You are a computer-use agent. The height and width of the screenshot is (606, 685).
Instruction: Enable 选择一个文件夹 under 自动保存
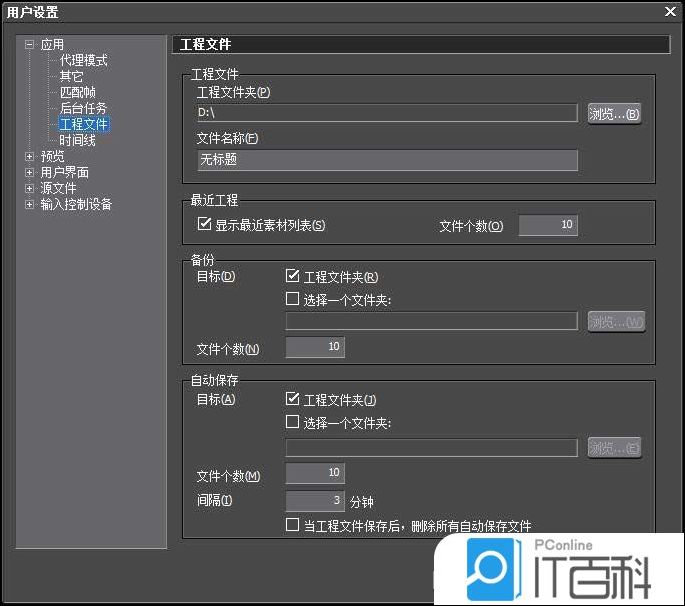[x=292, y=422]
